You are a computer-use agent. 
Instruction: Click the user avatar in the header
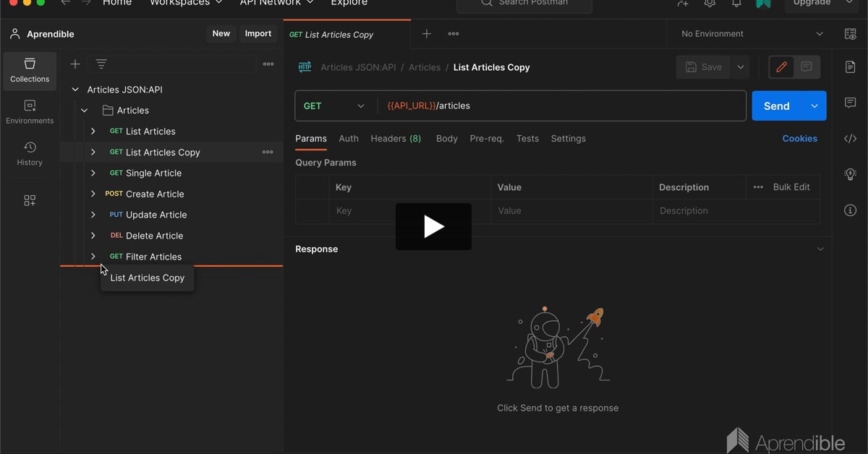(x=763, y=4)
